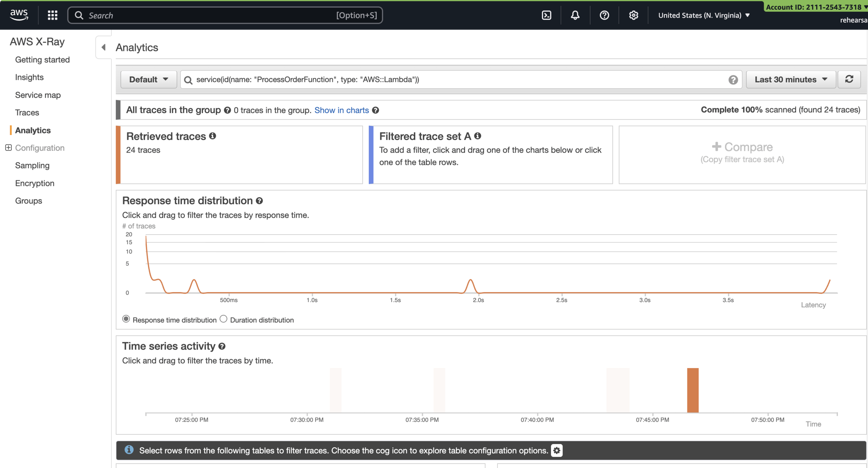
Task: Open Last 30 minutes time range dropdown
Action: coord(791,79)
